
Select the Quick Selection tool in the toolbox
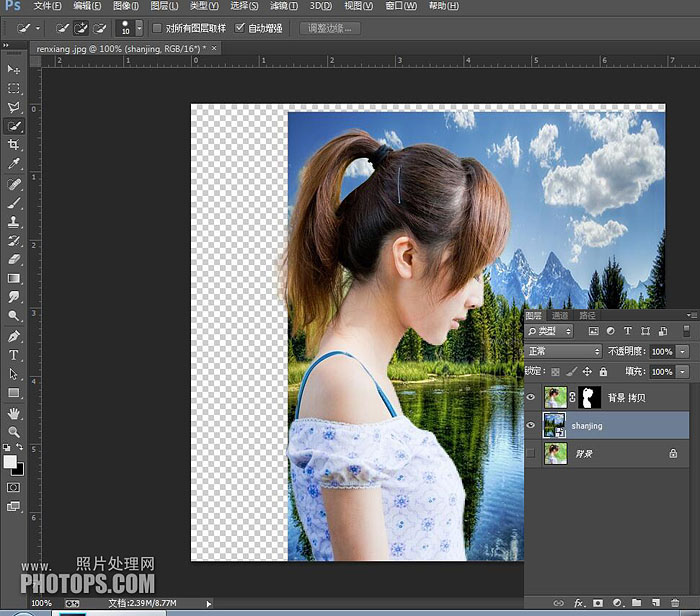[x=14, y=126]
